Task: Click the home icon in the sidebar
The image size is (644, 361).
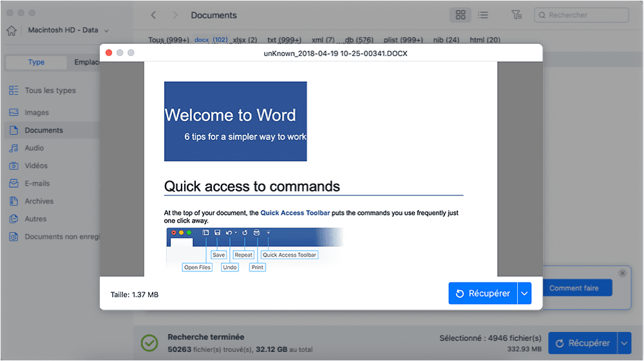Action: [12, 30]
